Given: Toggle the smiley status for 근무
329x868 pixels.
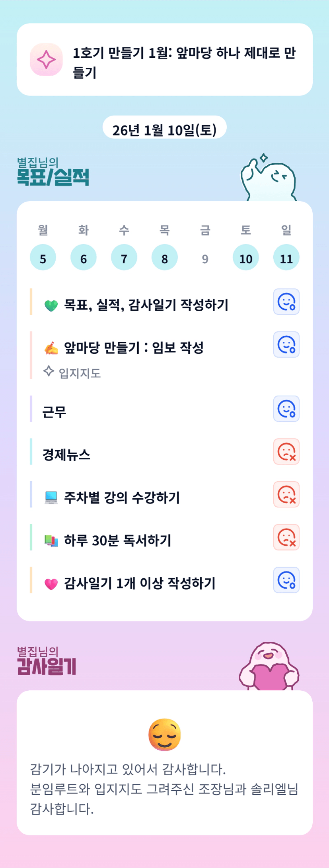Looking at the screenshot, I should pyautogui.click(x=286, y=409).
